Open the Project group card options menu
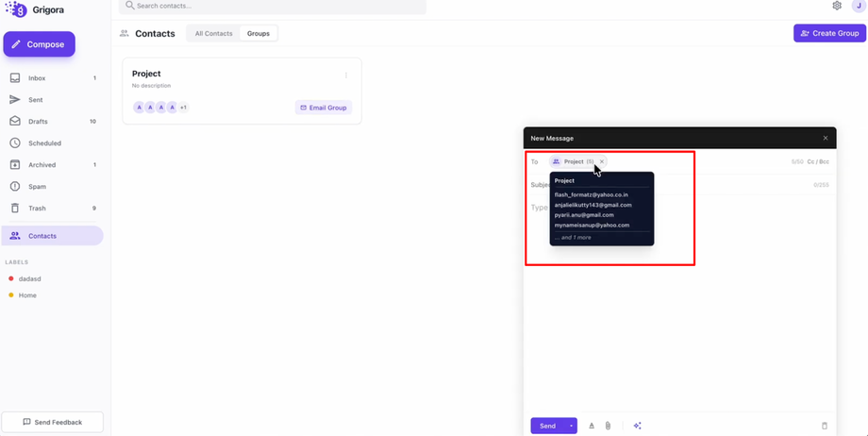Image resolution: width=868 pixels, height=436 pixels. click(346, 75)
